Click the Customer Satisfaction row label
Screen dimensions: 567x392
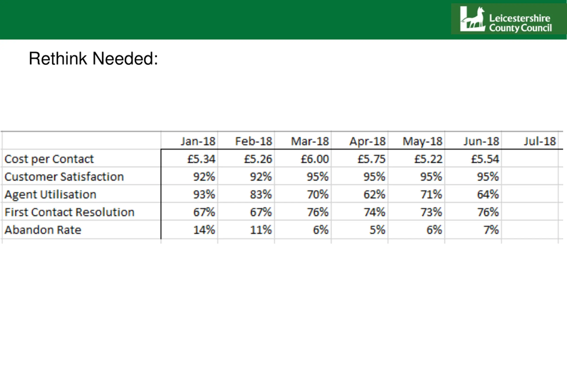pyautogui.click(x=64, y=177)
